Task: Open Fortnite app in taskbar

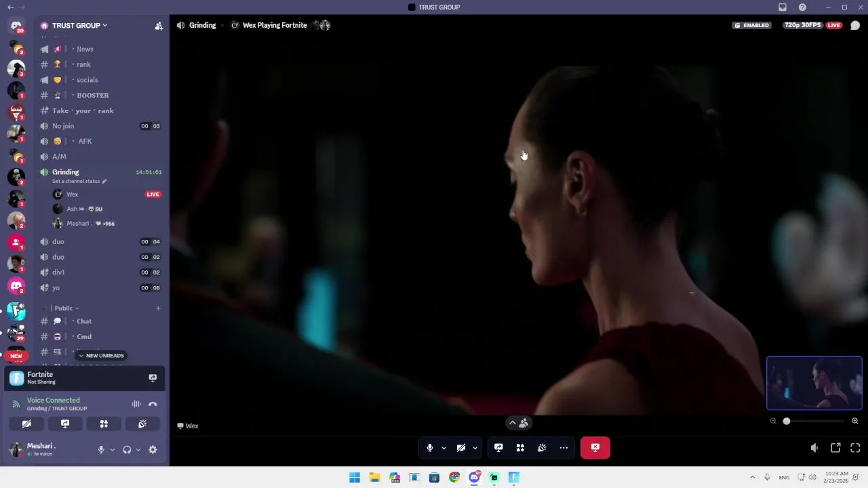Action: pos(514,477)
